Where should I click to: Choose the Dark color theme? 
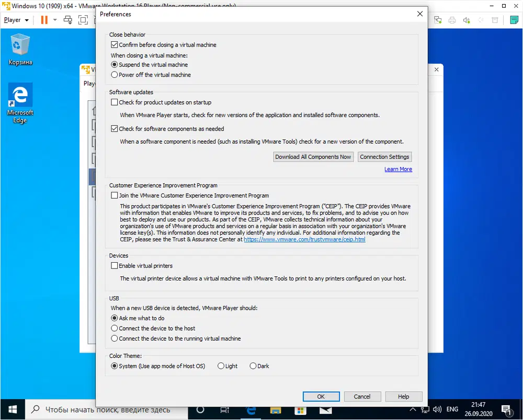[253, 366]
